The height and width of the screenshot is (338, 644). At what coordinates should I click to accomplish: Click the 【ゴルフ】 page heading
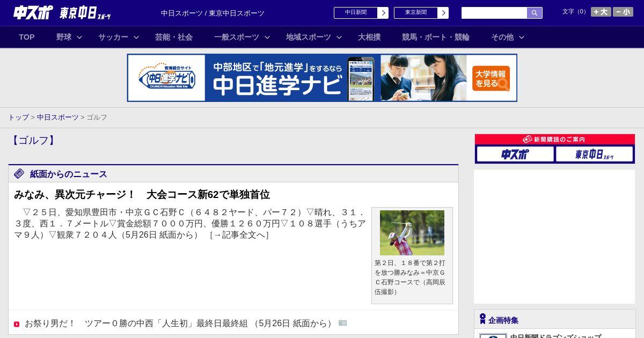point(33,141)
